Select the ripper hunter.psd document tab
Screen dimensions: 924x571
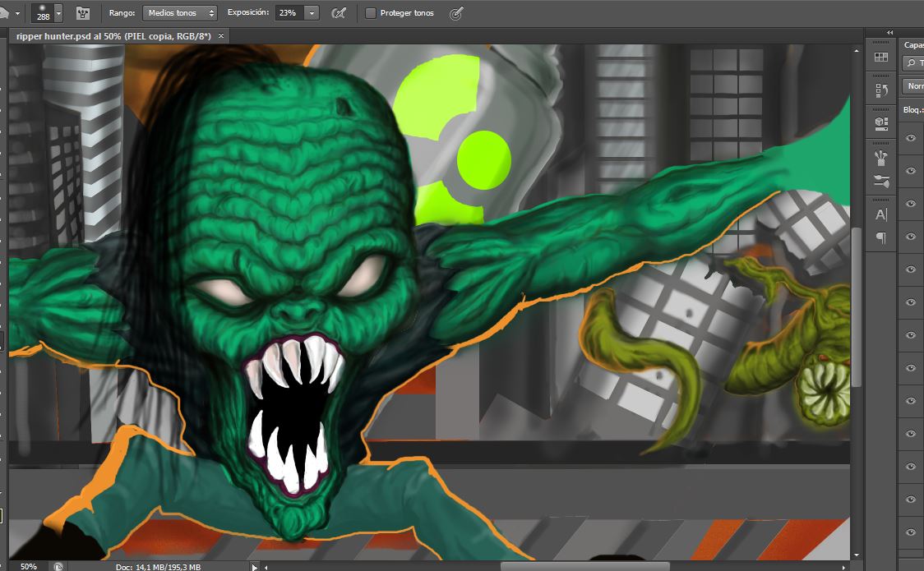[x=115, y=36]
